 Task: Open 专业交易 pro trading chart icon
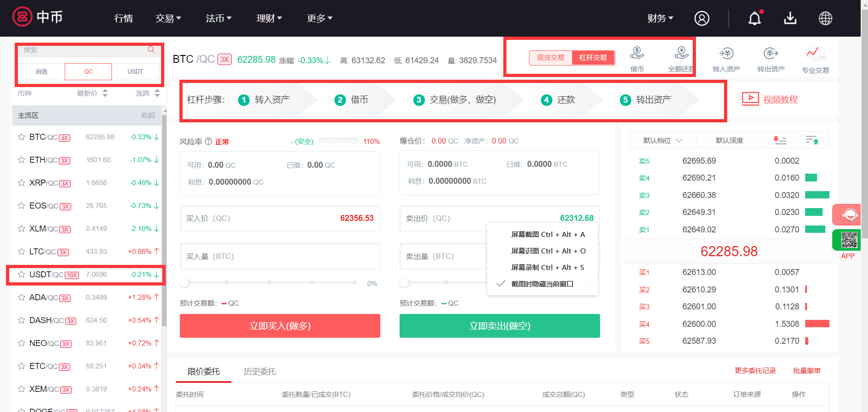tap(815, 54)
